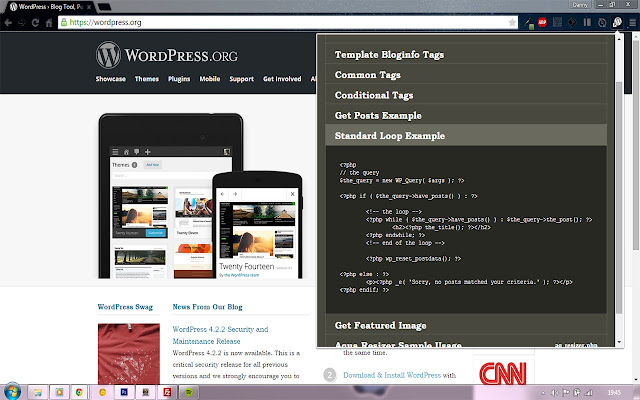Open the Chrome hamburger menu
Image resolution: width=640 pixels, height=400 pixels.
coord(632,22)
